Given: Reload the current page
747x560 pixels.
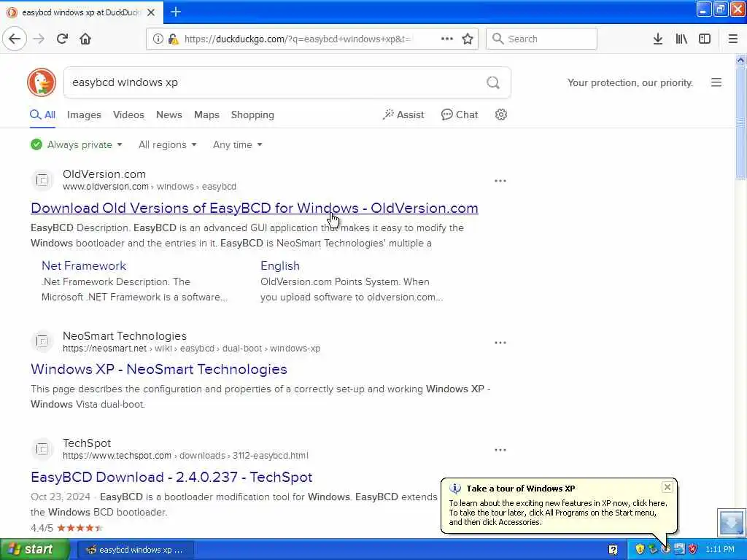Looking at the screenshot, I should click(62, 39).
